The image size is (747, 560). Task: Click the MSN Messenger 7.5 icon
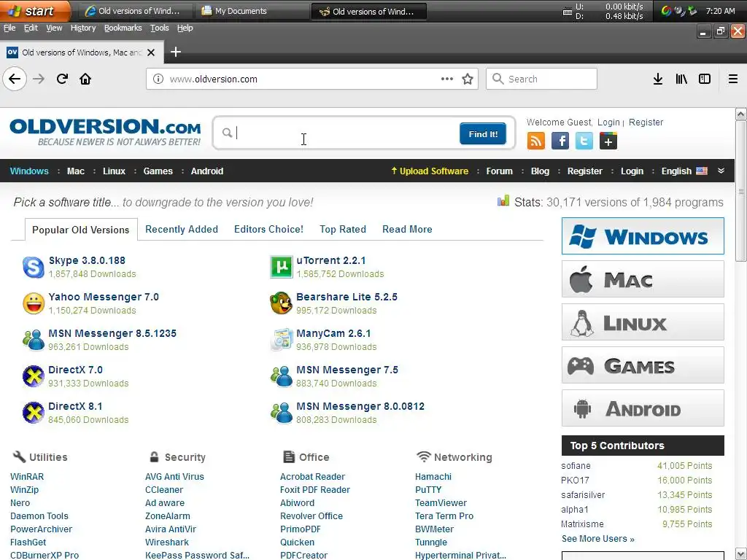282,376
